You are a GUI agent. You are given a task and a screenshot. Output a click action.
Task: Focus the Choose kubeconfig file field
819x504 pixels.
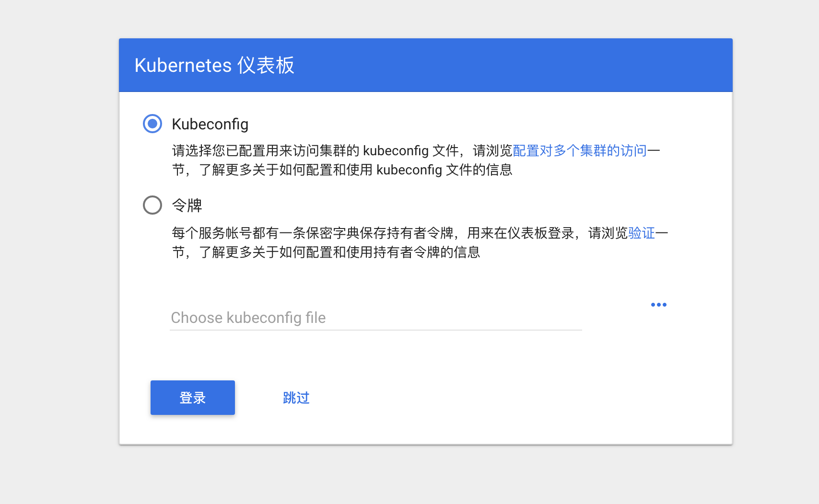[376, 318]
